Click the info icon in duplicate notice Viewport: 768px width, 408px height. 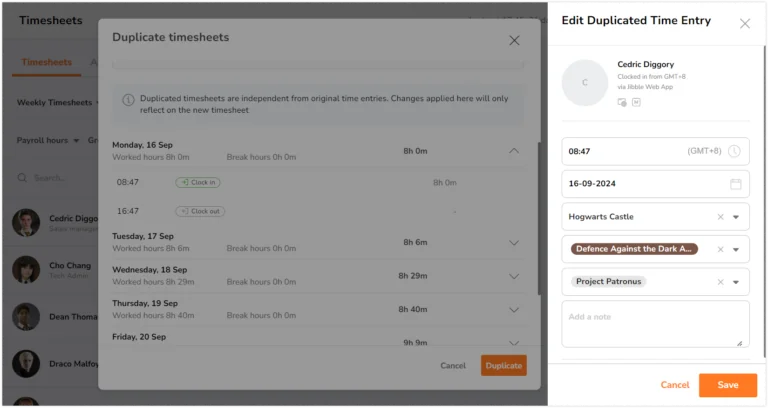(128, 100)
